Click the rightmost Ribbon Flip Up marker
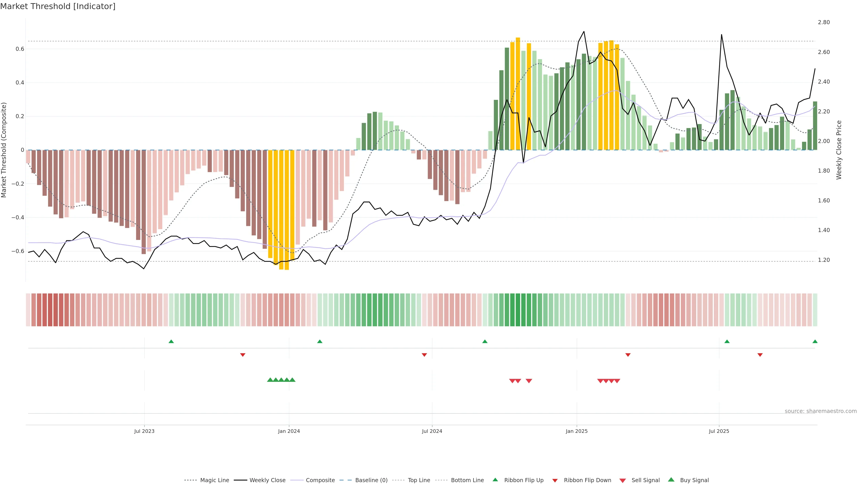 coord(815,342)
